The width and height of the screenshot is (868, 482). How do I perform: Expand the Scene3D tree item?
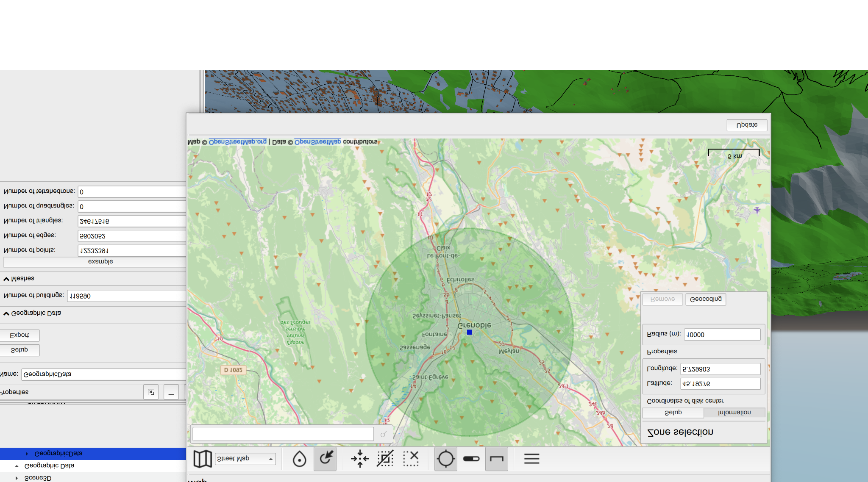click(x=17, y=478)
